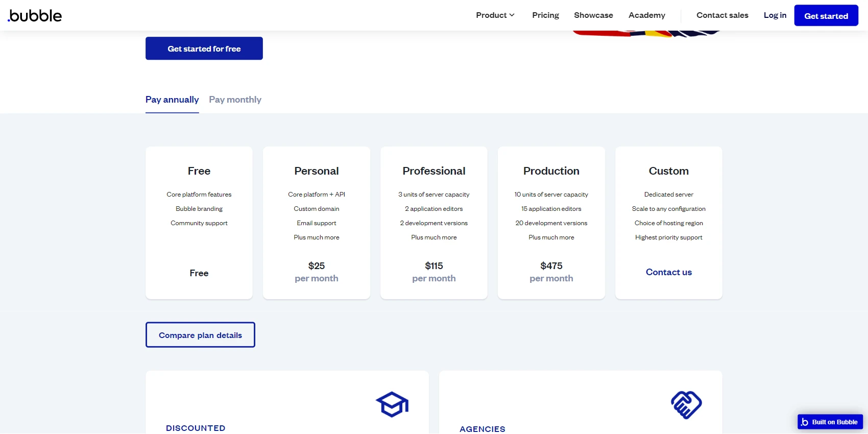Click the Get started for free button
Image resolution: width=868 pixels, height=434 pixels.
tap(204, 49)
